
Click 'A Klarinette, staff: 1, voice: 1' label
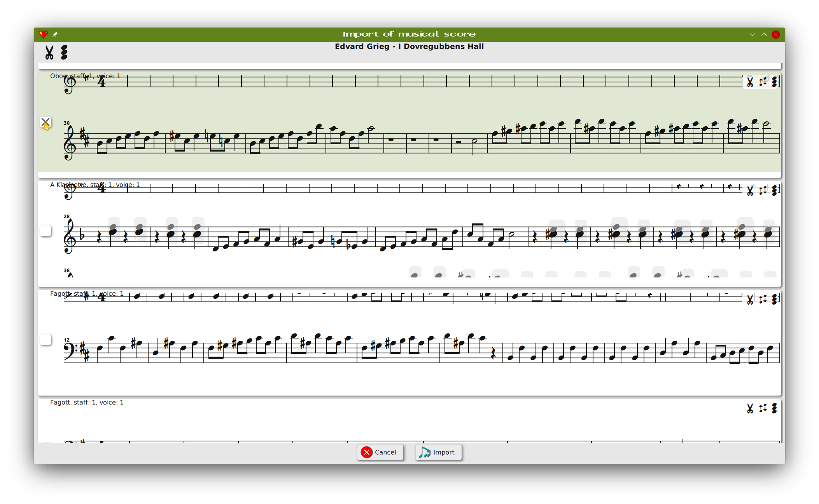(x=95, y=185)
